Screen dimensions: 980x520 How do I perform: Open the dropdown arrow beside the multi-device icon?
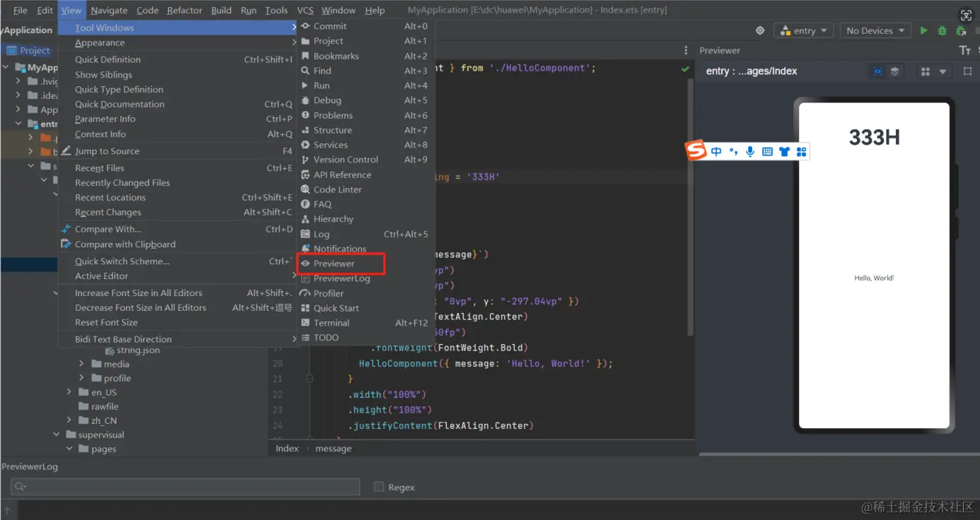(x=943, y=71)
